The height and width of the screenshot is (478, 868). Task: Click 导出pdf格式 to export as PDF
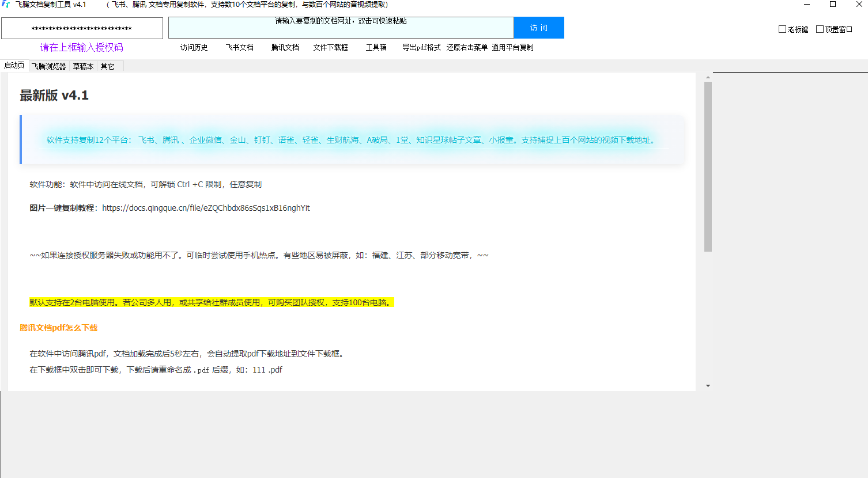pos(421,47)
